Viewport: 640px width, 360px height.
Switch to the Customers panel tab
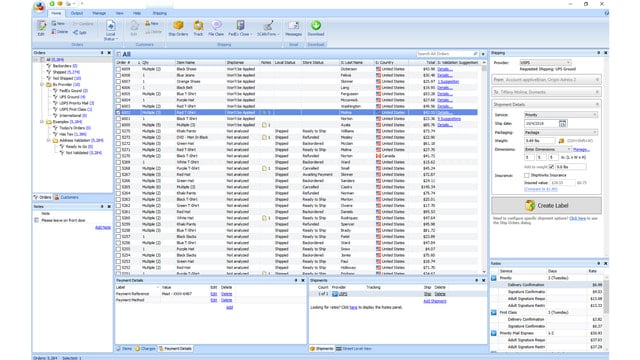click(67, 198)
